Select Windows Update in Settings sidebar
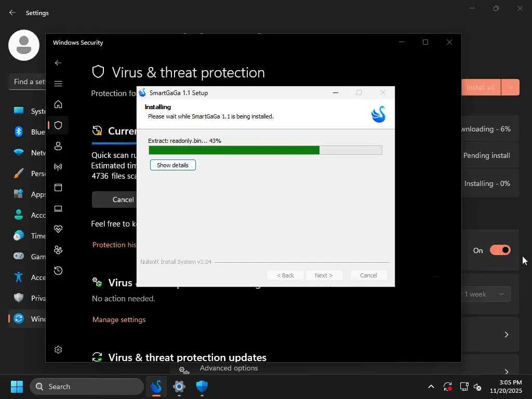Image resolution: width=532 pixels, height=399 pixels. click(x=27, y=318)
